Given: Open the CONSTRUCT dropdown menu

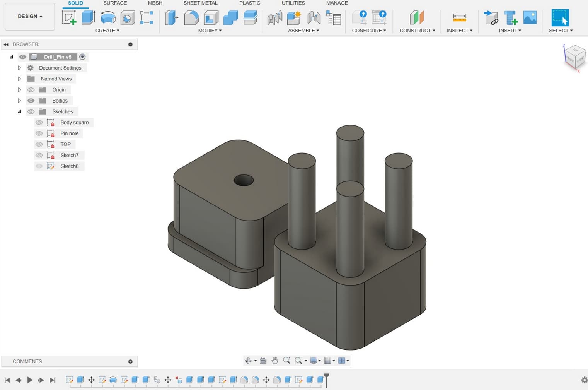Looking at the screenshot, I should coord(417,31).
